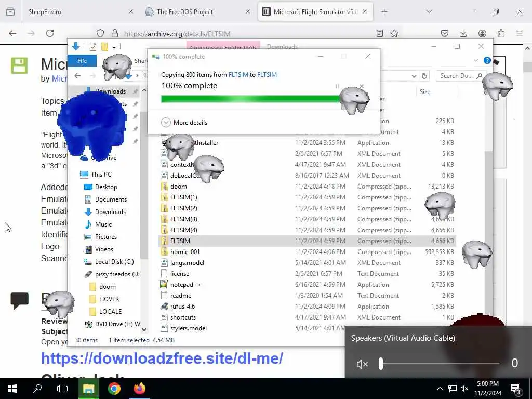This screenshot has height=399, width=532.
Task: Open the File menu in Explorer
Action: coord(82,61)
